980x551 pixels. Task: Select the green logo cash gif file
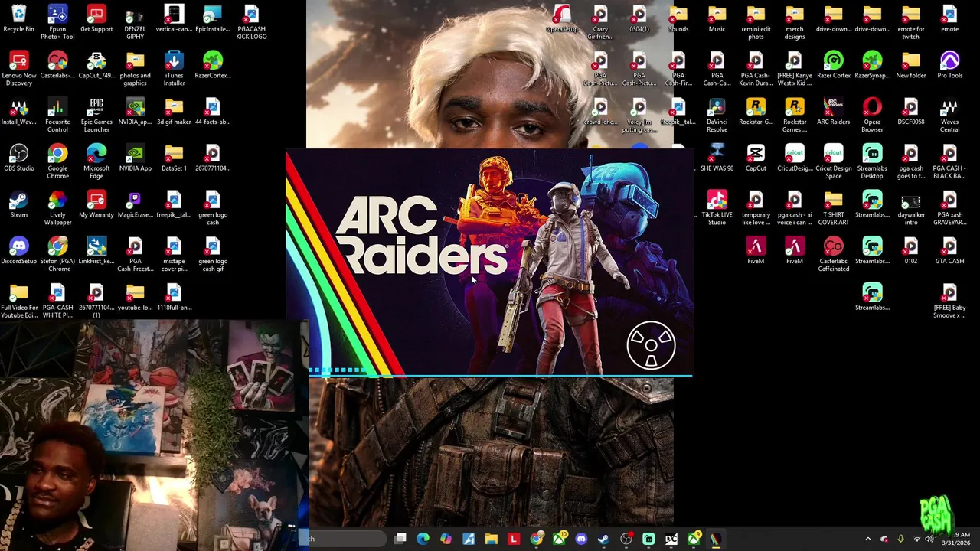click(x=213, y=256)
